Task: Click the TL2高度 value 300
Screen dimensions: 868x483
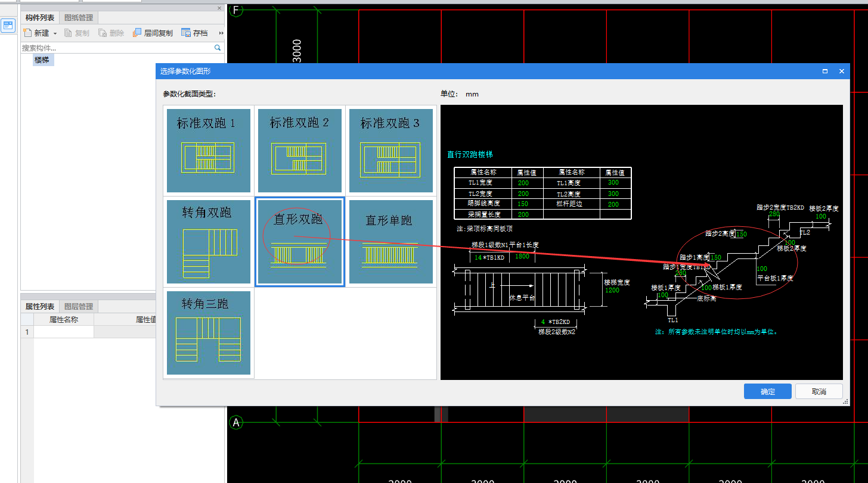Action: [x=613, y=194]
